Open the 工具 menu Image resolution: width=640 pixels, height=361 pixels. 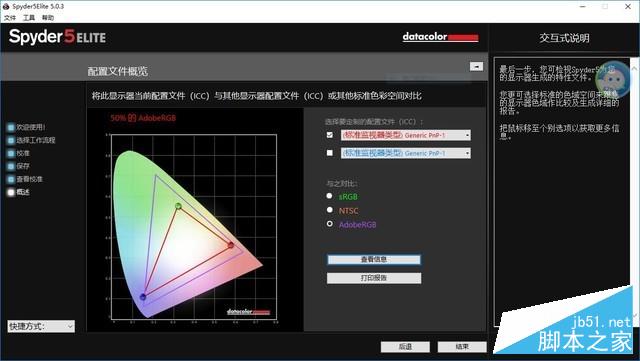pos(29,18)
